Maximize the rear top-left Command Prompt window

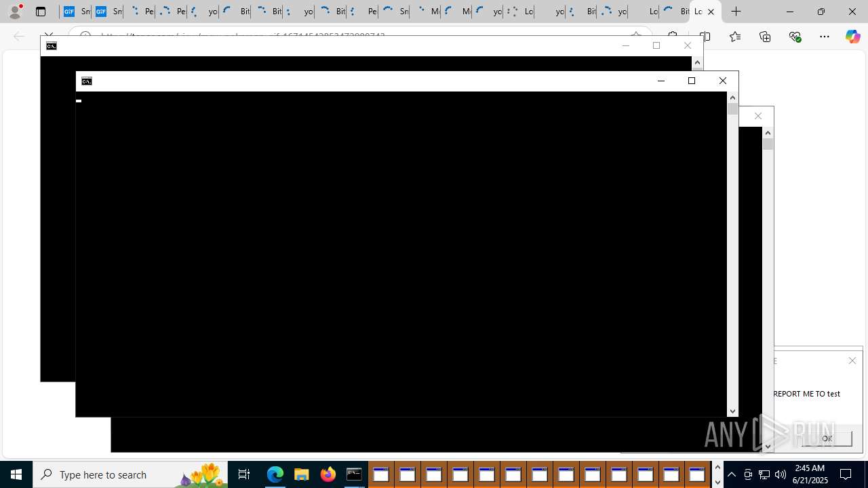click(656, 46)
